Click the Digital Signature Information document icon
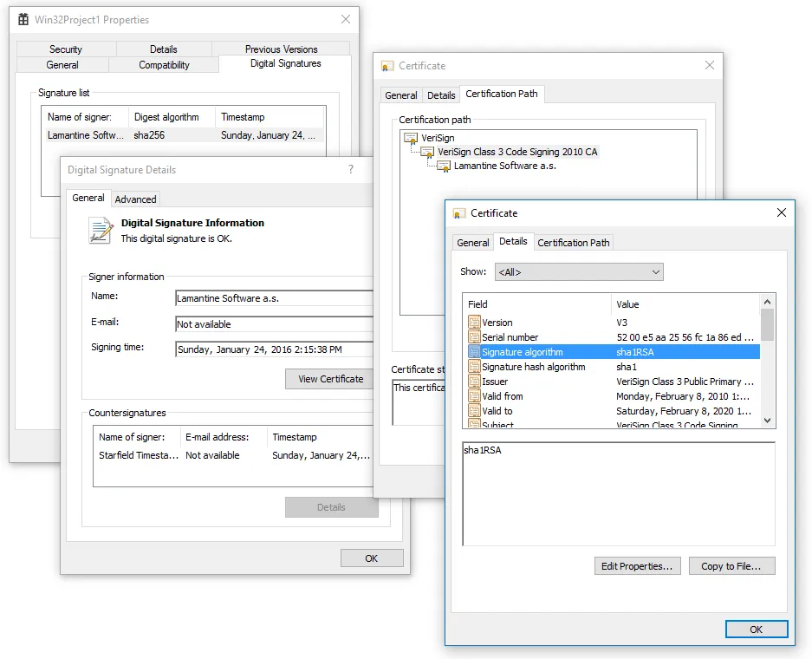Viewport: 812px width, 659px height. click(101, 231)
